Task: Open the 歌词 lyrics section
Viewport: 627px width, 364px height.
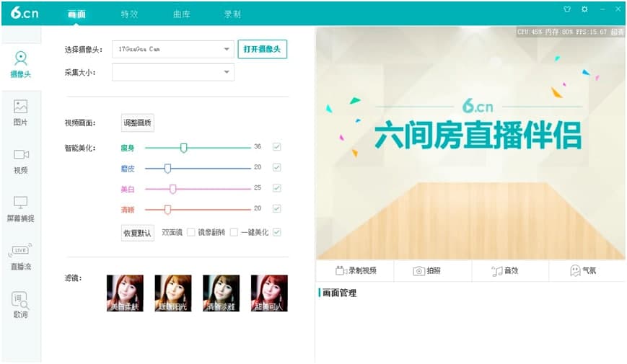Action: (21, 305)
